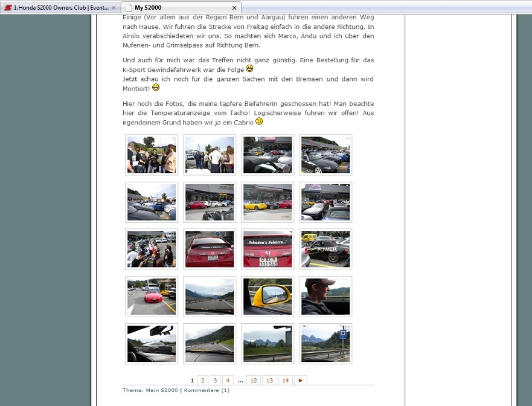
Task: Go to gallery page 3
Action: 215,380
